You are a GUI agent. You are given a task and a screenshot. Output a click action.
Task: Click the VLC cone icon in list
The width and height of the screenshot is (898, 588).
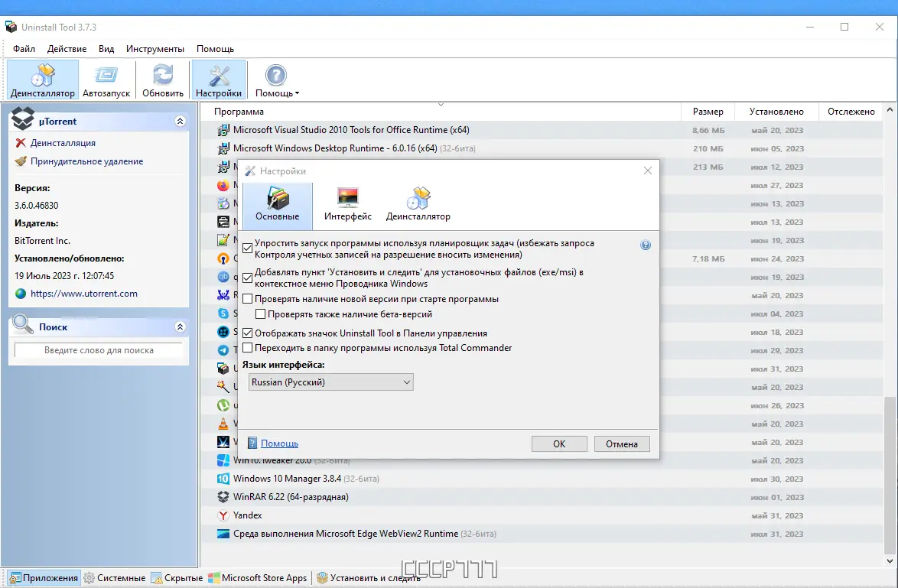pos(223,424)
